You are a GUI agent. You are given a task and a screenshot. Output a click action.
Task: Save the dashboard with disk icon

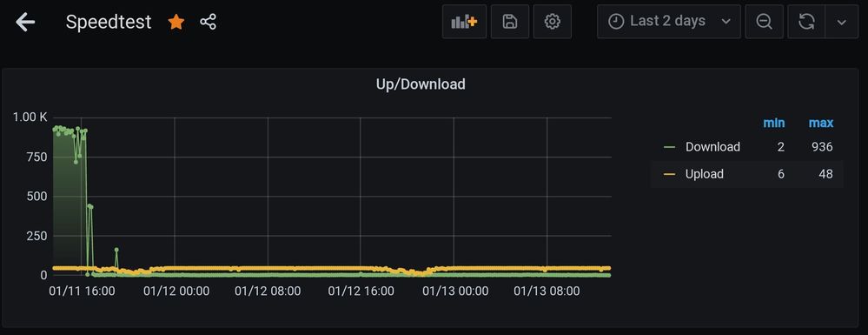pyautogui.click(x=510, y=22)
